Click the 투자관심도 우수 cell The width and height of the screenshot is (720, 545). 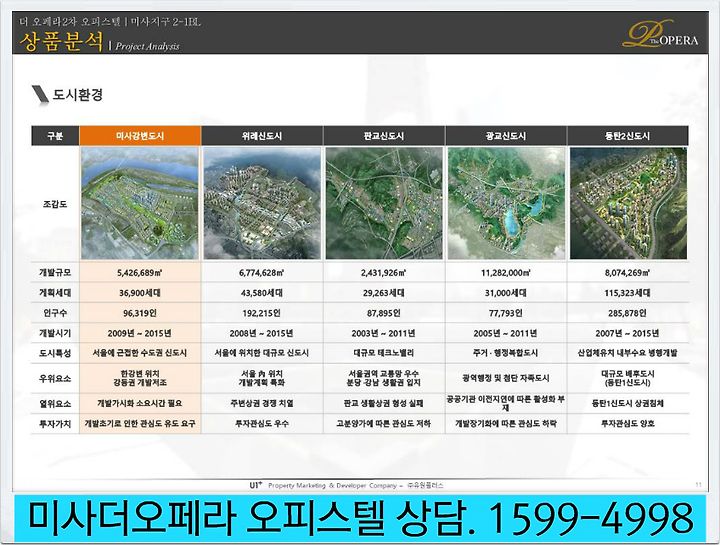tap(262, 424)
